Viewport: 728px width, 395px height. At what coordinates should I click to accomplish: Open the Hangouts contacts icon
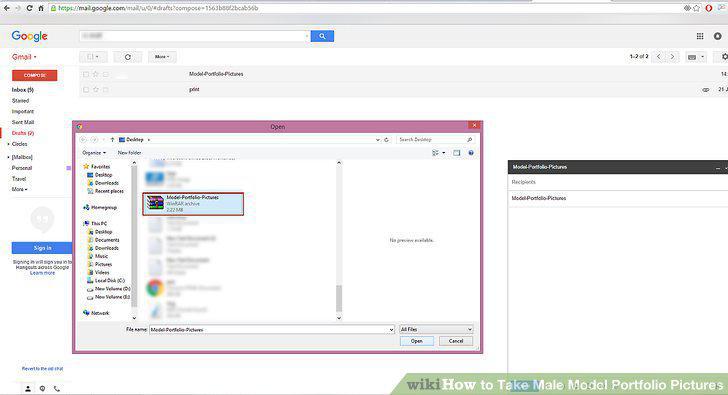[x=28, y=389]
